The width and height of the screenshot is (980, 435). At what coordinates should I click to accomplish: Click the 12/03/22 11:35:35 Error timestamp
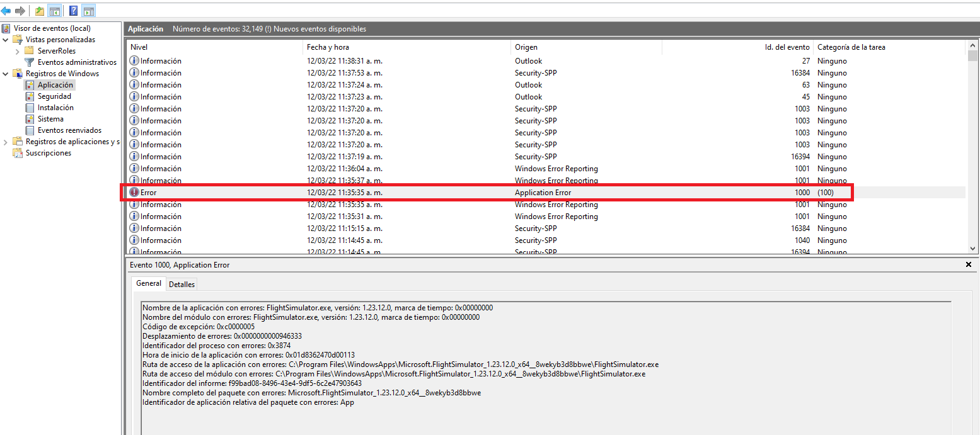tap(345, 193)
